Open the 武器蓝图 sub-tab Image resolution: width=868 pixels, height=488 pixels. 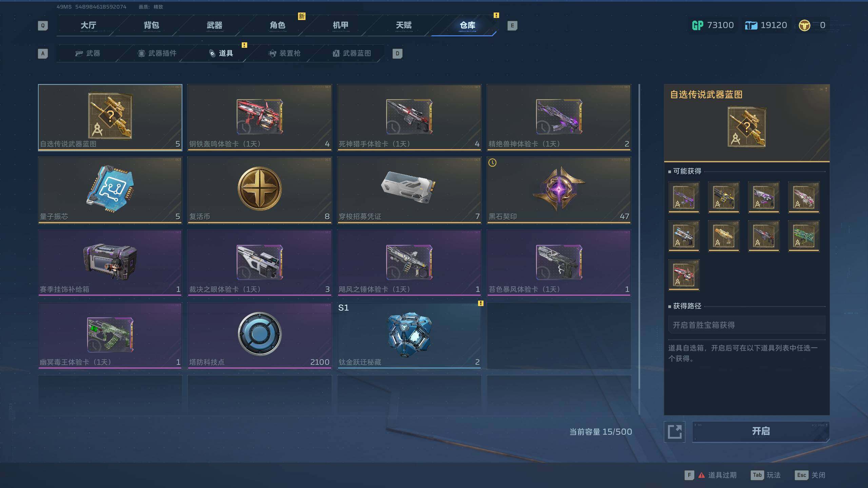[352, 53]
